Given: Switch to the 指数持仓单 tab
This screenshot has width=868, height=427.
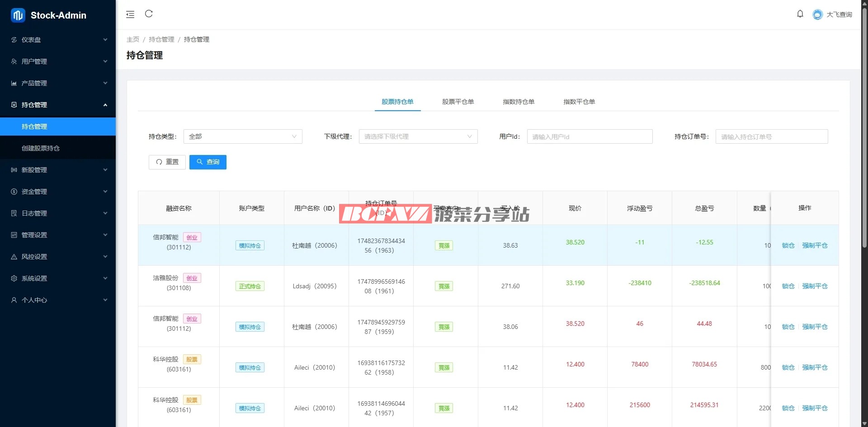Looking at the screenshot, I should (x=518, y=102).
